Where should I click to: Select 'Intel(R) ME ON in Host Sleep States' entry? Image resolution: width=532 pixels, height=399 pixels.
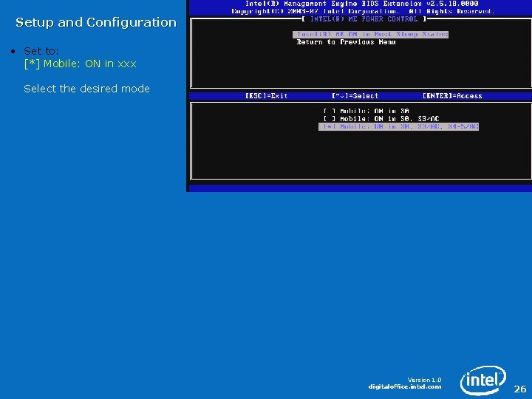[370, 35]
